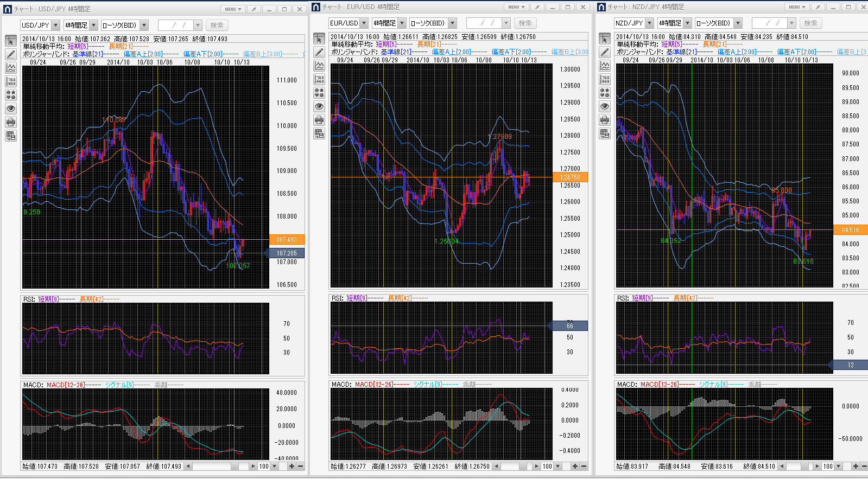Click the 検索 search button in USD/JPY chart
The height and width of the screenshot is (479, 868).
217,25
